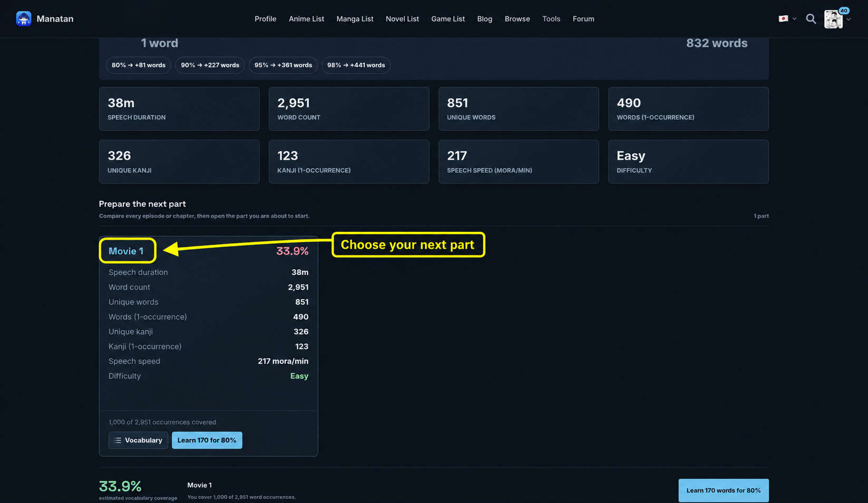Screen dimensions: 868x503
Task: Click the Difficulty Easy stat card
Action: pos(688,162)
